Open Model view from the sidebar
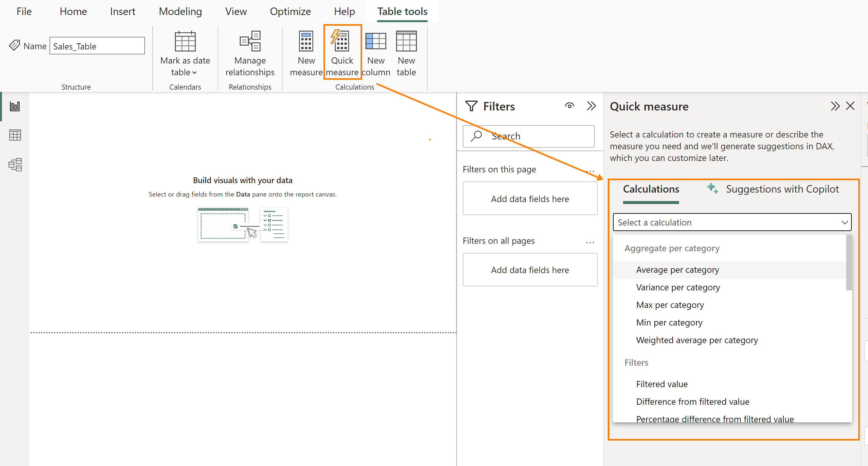The image size is (868, 466). [15, 165]
